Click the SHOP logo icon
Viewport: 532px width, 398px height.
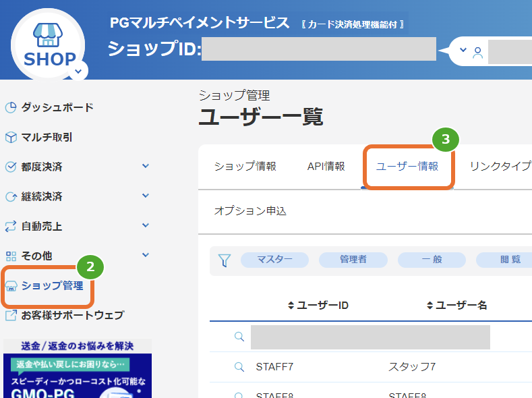click(x=48, y=45)
